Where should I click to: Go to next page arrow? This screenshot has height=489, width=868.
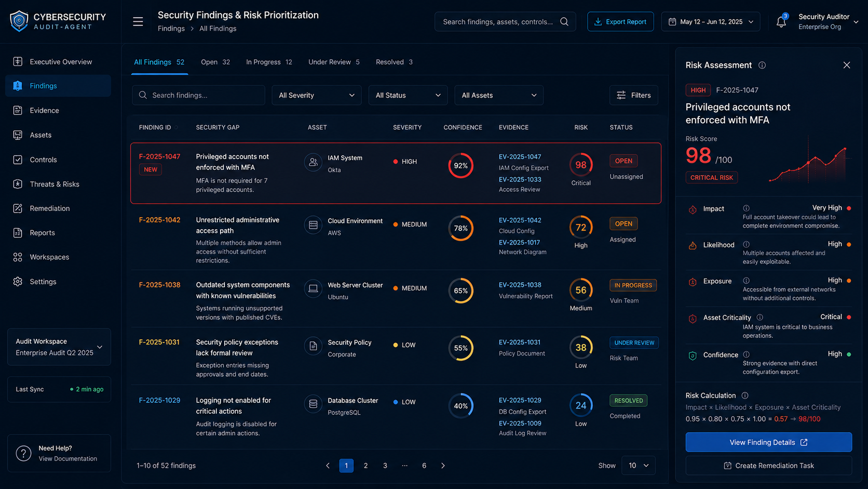(443, 466)
